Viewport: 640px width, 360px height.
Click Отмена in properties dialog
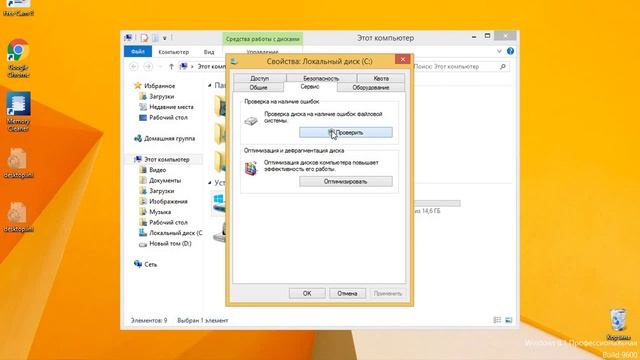347,293
